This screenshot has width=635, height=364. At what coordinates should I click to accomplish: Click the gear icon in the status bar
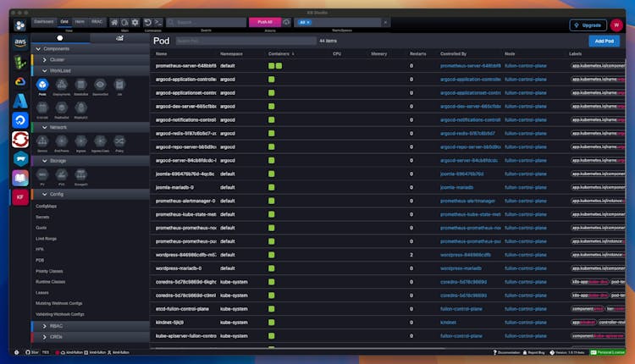[x=17, y=352]
